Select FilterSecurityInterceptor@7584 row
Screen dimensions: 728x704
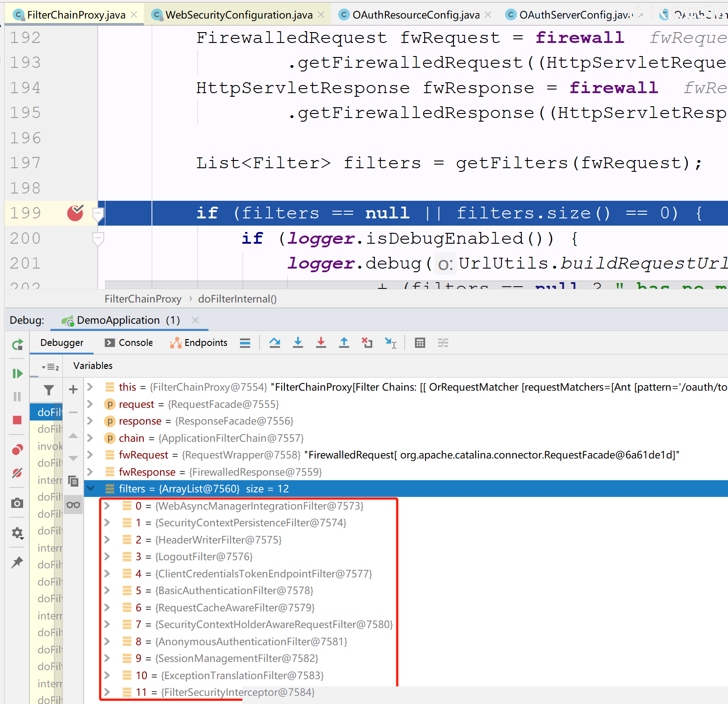pos(406,692)
